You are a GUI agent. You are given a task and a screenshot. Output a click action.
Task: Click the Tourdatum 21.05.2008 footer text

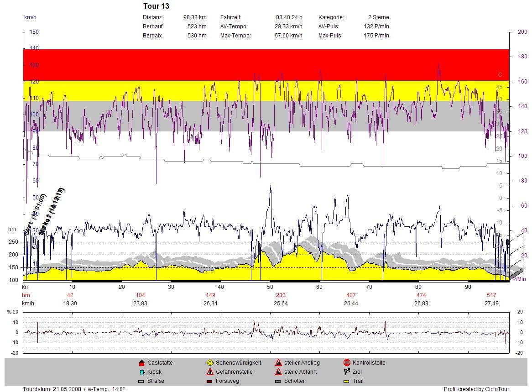pos(74,389)
